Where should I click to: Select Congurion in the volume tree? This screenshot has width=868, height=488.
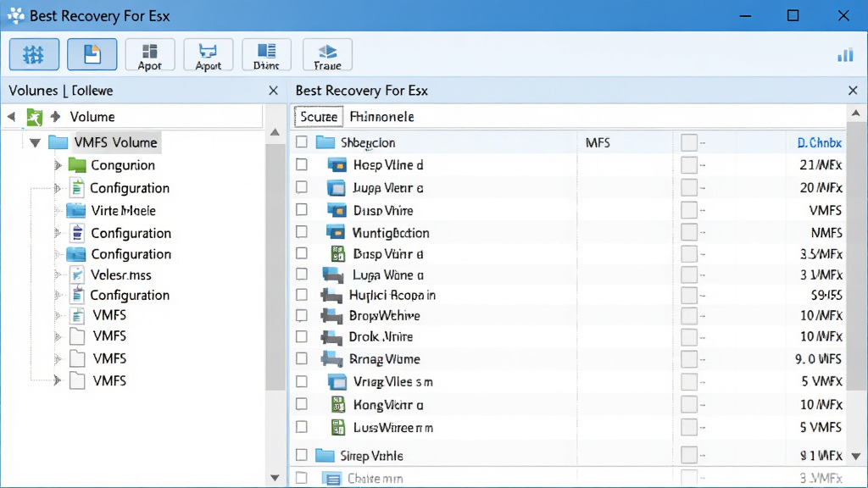[x=123, y=165]
